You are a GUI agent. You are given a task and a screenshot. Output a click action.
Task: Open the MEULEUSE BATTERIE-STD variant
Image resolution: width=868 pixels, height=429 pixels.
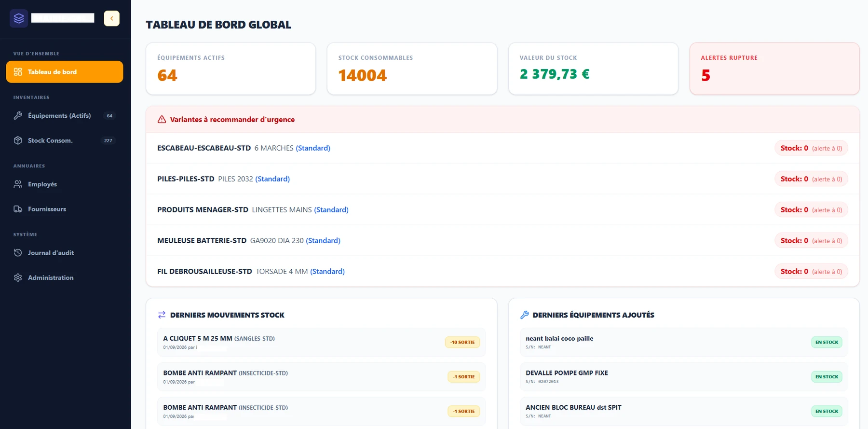[x=502, y=241]
